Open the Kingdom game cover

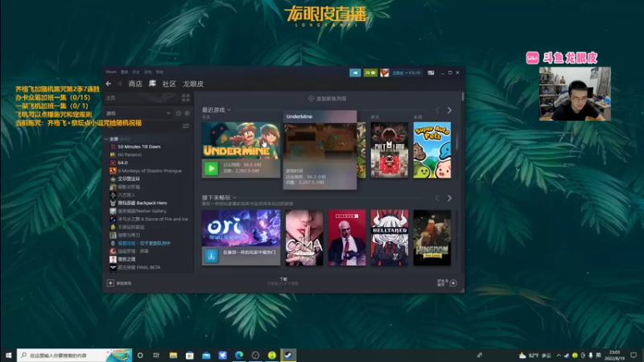click(432, 237)
